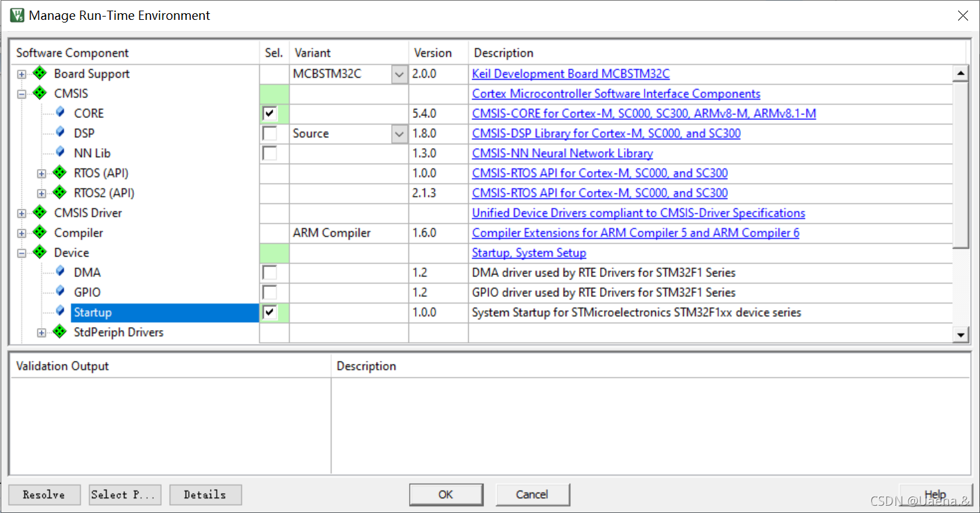Expand the Board Support tree node
980x513 pixels.
[22, 74]
